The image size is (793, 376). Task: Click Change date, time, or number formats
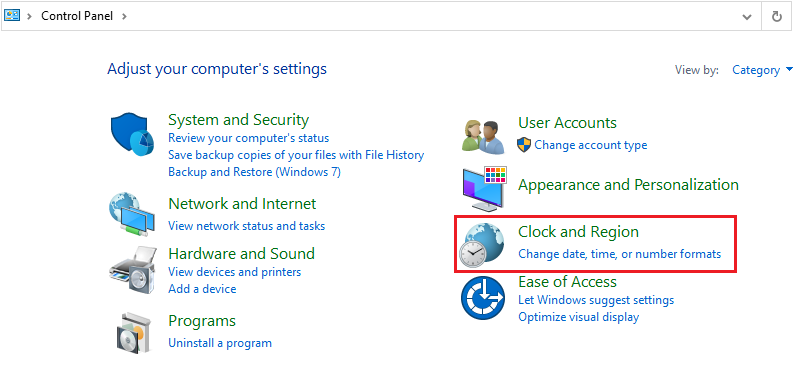pyautogui.click(x=620, y=254)
